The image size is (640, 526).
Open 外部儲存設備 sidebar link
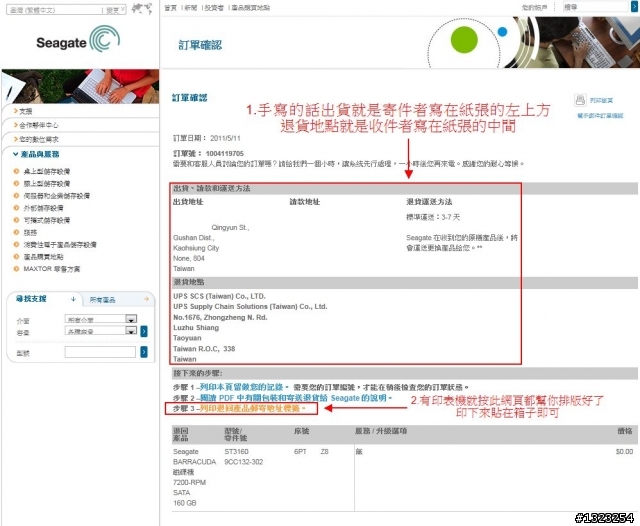coord(43,208)
